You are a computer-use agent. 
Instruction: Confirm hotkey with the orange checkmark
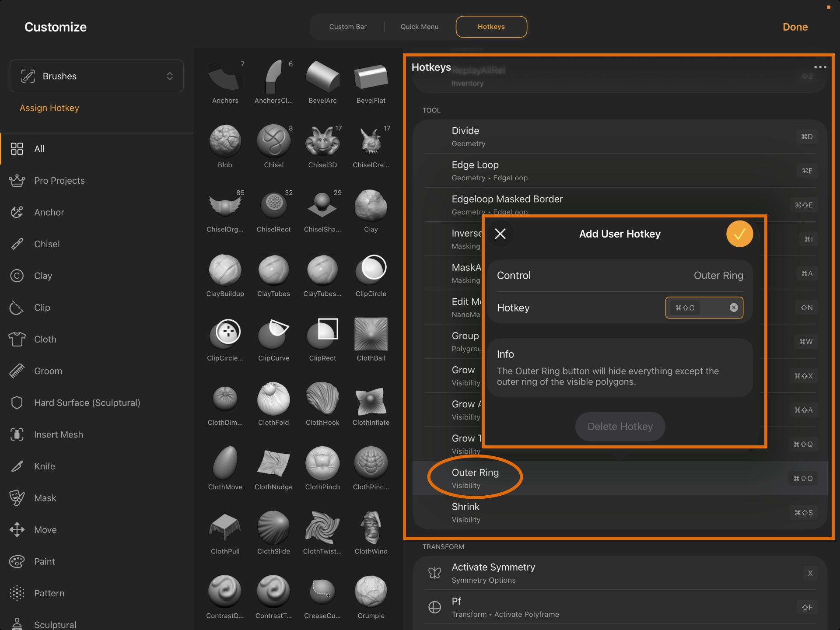[739, 234]
